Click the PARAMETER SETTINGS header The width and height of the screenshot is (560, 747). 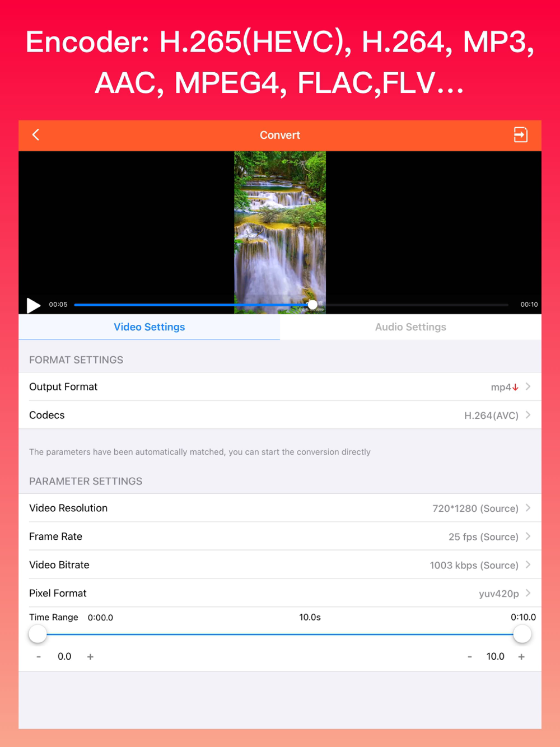86,482
